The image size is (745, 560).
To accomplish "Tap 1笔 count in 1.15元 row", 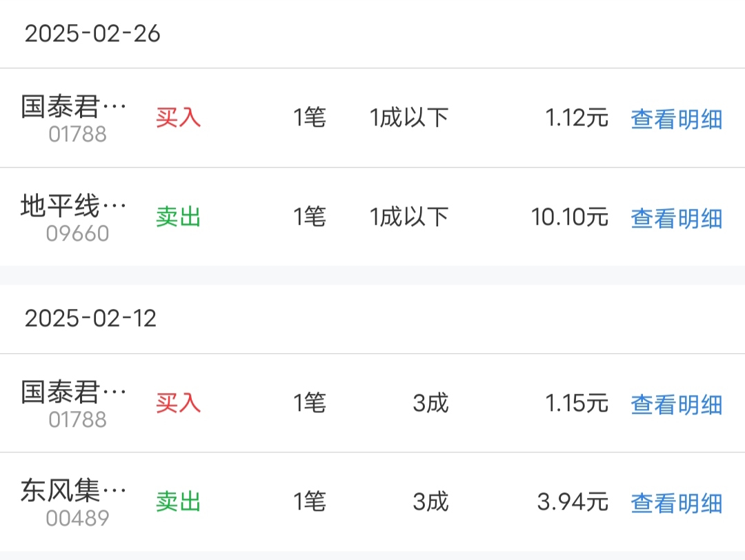I will (x=310, y=403).
